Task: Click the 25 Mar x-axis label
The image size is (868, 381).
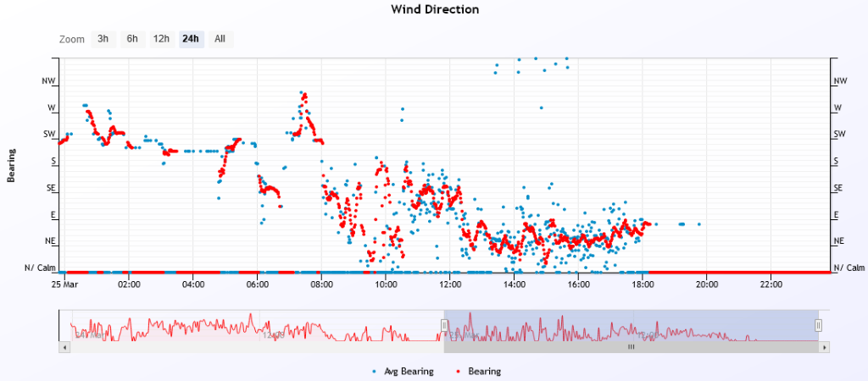Action: click(64, 284)
